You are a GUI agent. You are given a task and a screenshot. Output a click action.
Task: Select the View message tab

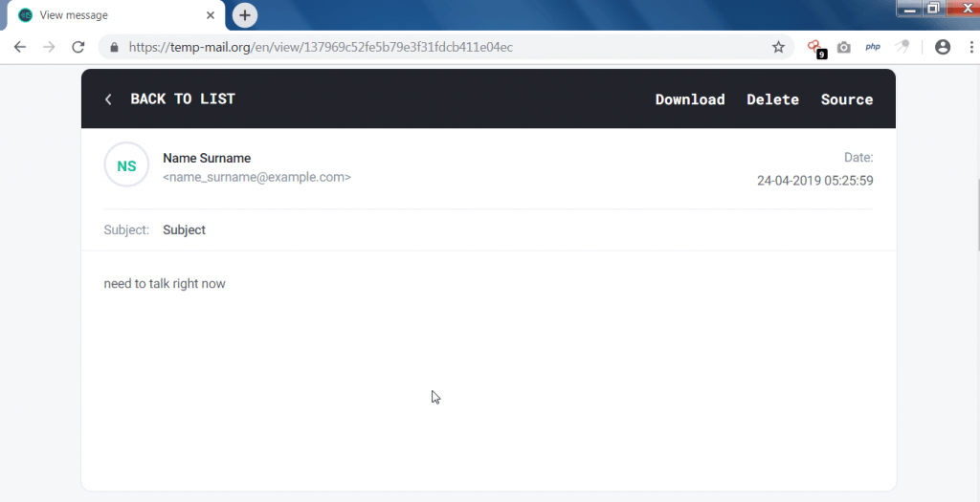(x=116, y=15)
